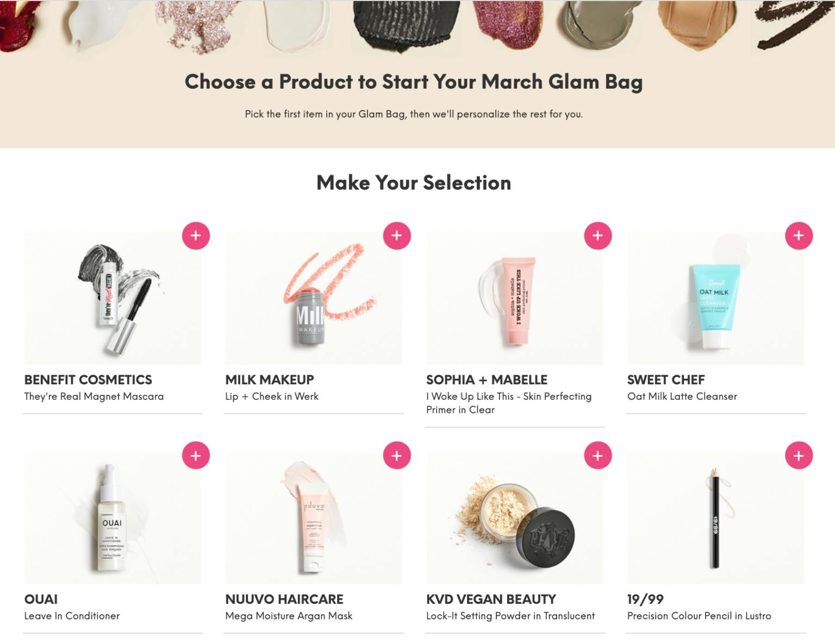The image size is (835, 644).
Task: Open Milk Makeup stick product image
Action: pyautogui.click(x=314, y=298)
